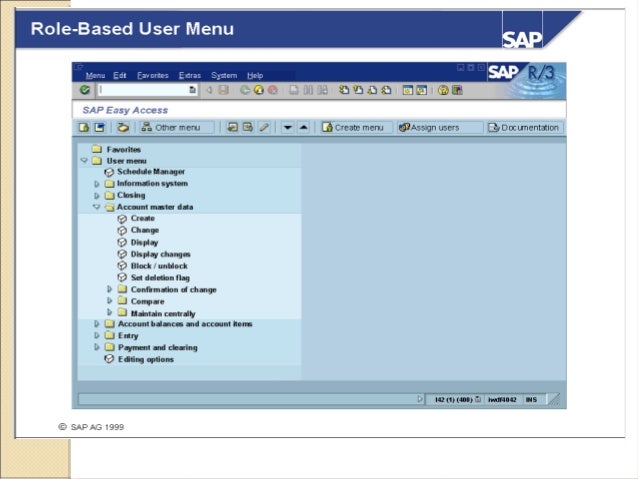Open the Help menu
This screenshot has height=479, width=638.
point(255,75)
